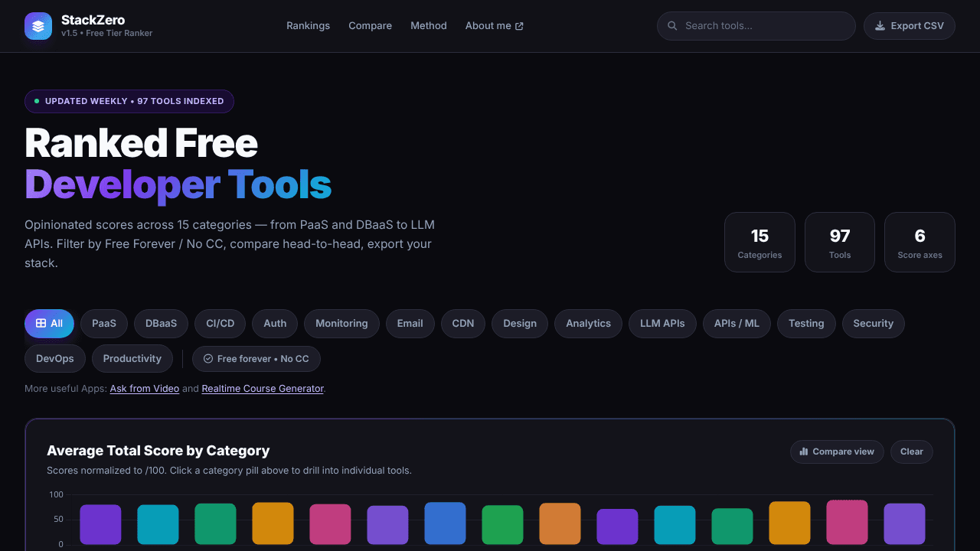This screenshot has width=980, height=551.
Task: Click the StackZero logo icon
Action: (38, 26)
